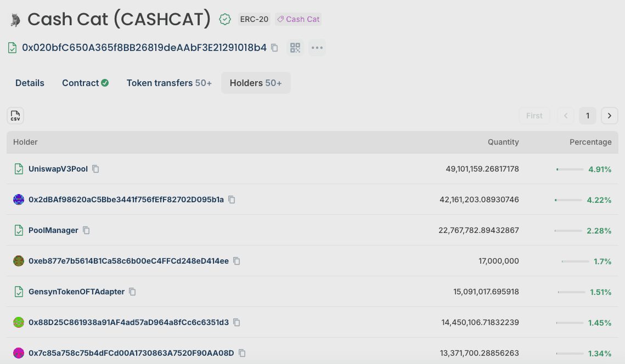Click the 1.7% percentage value
Image resolution: width=625 pixels, height=364 pixels.
pyautogui.click(x=603, y=261)
